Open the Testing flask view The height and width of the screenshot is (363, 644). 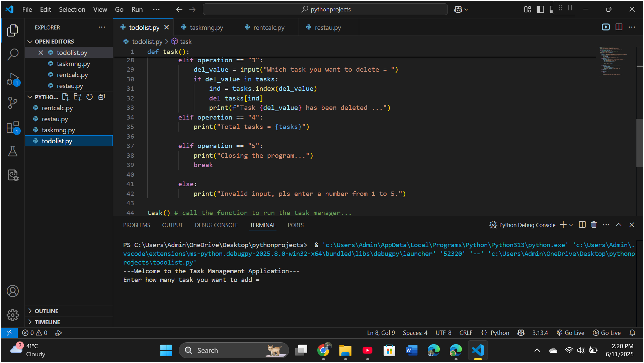[x=13, y=151]
